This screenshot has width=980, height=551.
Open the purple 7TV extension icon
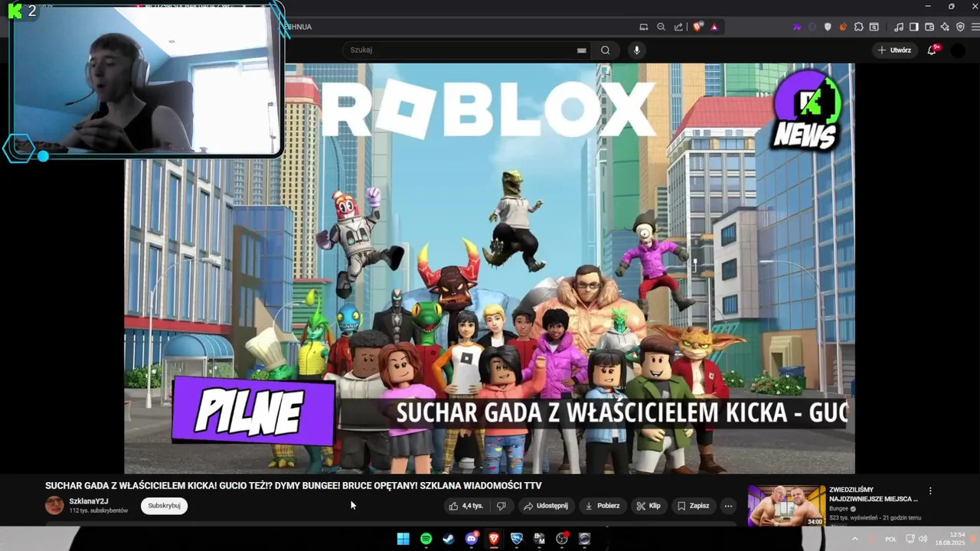[x=797, y=27]
